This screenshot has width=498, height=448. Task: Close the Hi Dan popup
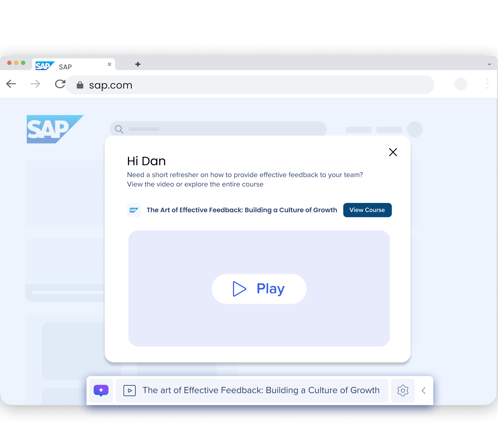pos(393,152)
